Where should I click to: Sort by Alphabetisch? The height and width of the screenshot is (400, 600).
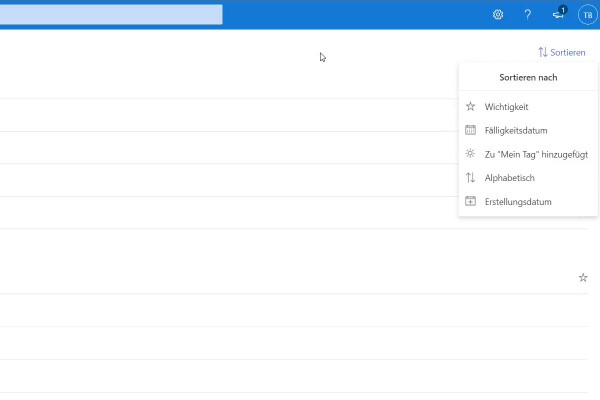[x=528, y=178]
